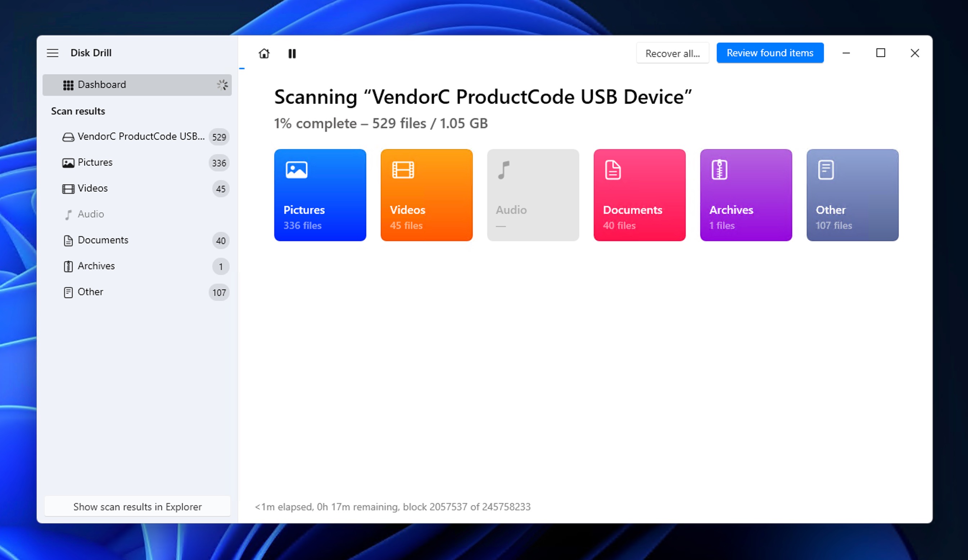The height and width of the screenshot is (560, 968).
Task: Select the Pictures icon in the sidebar
Action: tap(68, 162)
